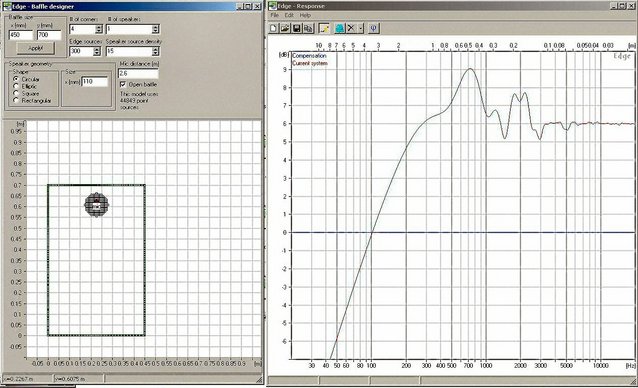Click the New file icon in Response toolbar

click(273, 28)
